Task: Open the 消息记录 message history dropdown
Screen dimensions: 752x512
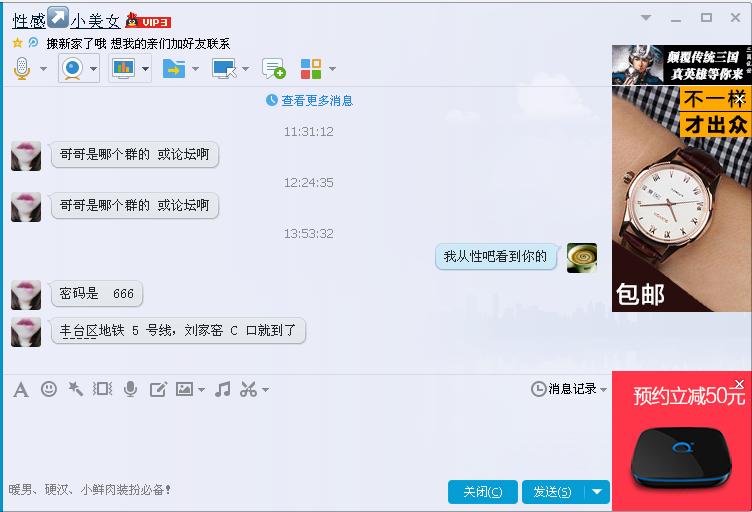Action: tap(569, 389)
